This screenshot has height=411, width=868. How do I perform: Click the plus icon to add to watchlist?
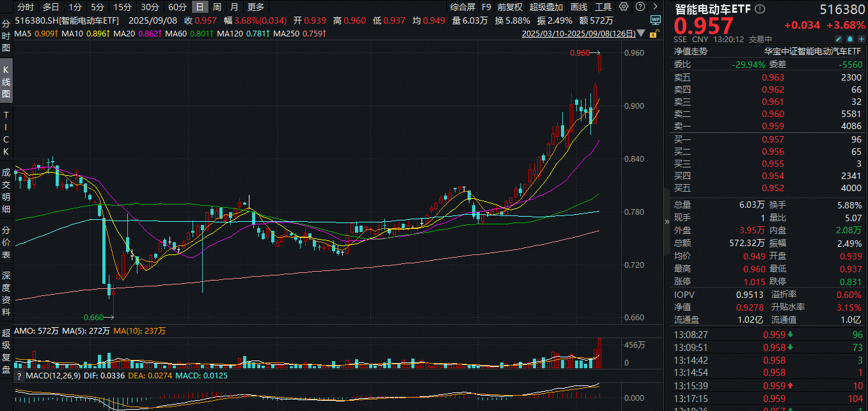861,40
